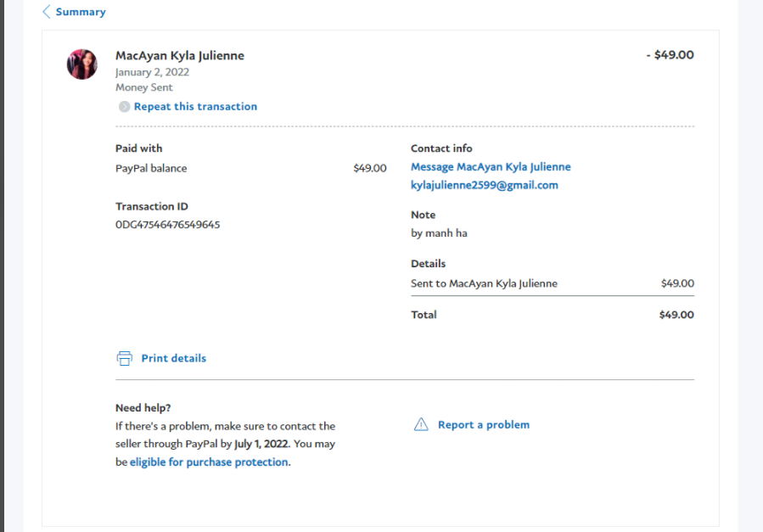Select the Report a problem link
The height and width of the screenshot is (532, 763).
(483, 424)
